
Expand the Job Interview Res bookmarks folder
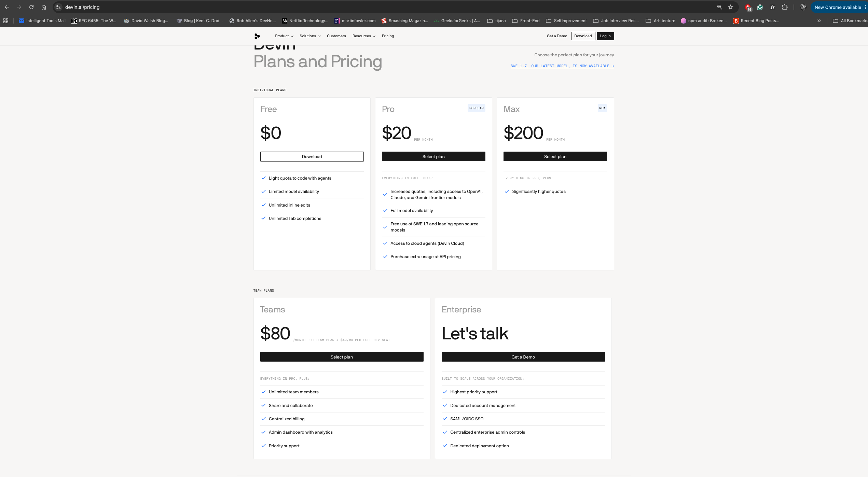tap(616, 21)
